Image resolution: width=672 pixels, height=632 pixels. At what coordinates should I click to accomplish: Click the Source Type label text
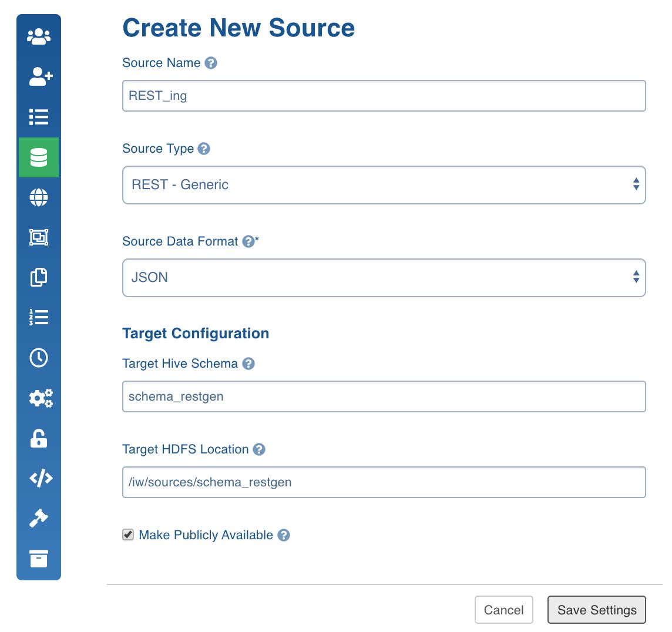(x=158, y=149)
